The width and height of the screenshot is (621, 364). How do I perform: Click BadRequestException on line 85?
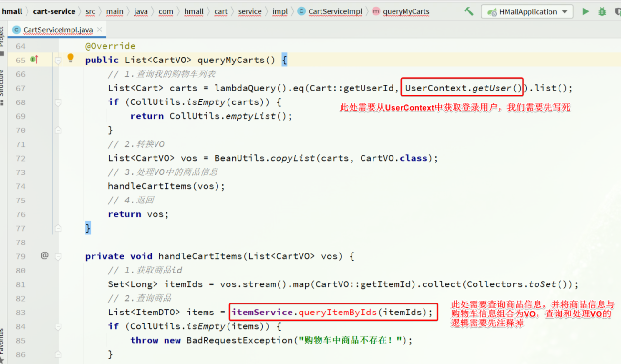tap(239, 341)
